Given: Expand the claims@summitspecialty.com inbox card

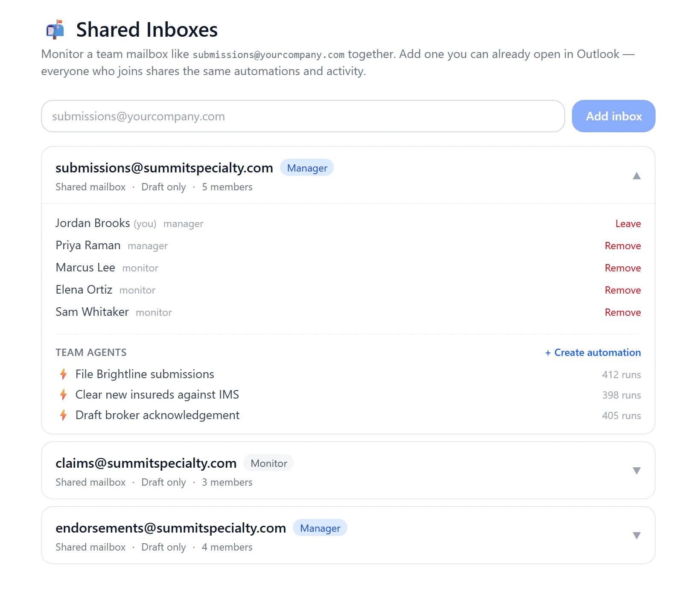Looking at the screenshot, I should [x=636, y=471].
